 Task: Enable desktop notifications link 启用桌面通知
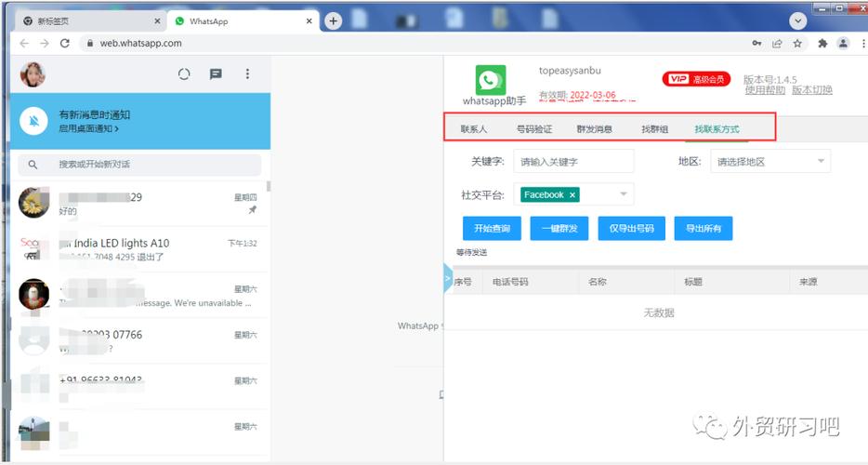click(x=88, y=128)
